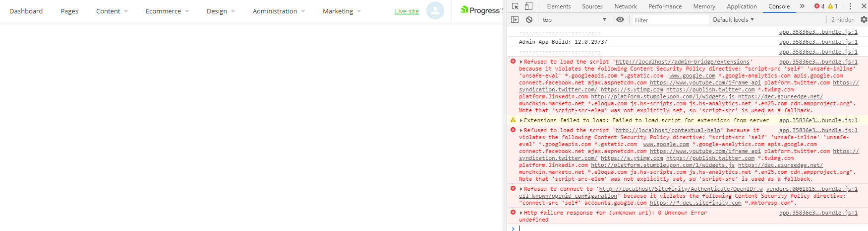The image size is (868, 231).
Task: Toggle the device toolbar icon
Action: coord(528,6)
